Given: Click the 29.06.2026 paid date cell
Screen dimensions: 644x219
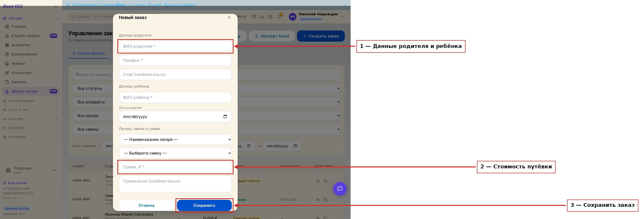Looking at the screenshot, I should [x=289, y=200].
